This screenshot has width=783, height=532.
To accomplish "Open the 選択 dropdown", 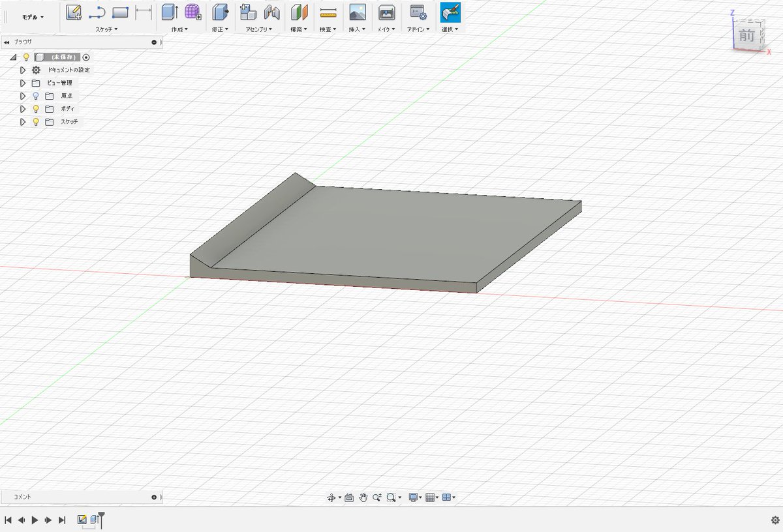I will 450,29.
